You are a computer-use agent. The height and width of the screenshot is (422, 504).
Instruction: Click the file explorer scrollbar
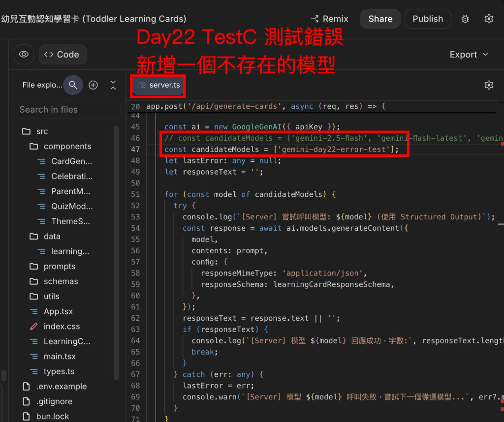116,253
